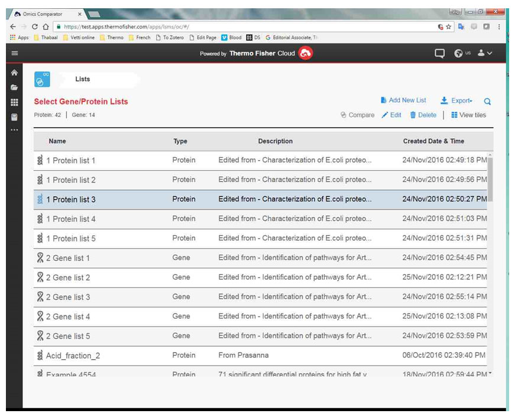Image resolution: width=518 pixels, height=420 pixels.
Task: Open the calculator-like icon in the sidebar
Action: [14, 117]
